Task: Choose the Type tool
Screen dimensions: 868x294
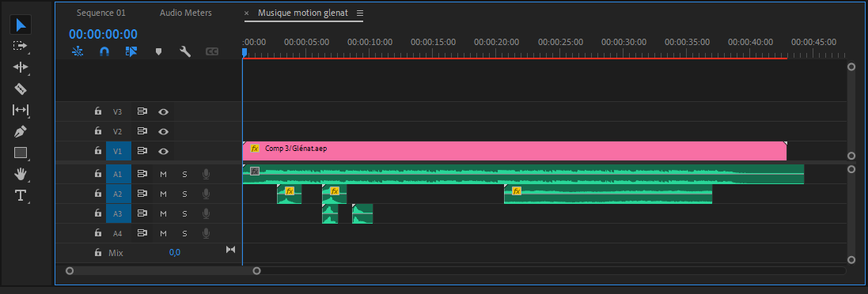Action: (x=21, y=195)
